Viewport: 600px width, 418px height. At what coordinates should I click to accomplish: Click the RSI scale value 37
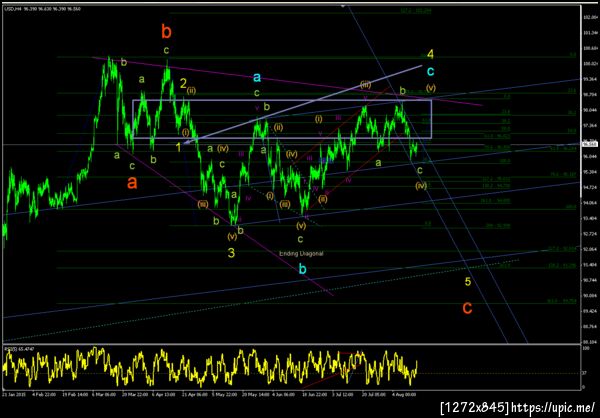click(x=585, y=373)
